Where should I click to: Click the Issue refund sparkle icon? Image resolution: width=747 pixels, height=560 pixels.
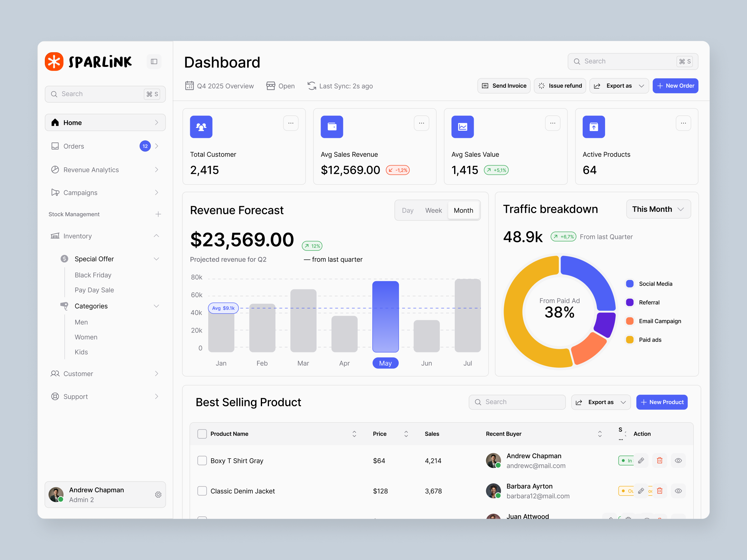pos(542,86)
